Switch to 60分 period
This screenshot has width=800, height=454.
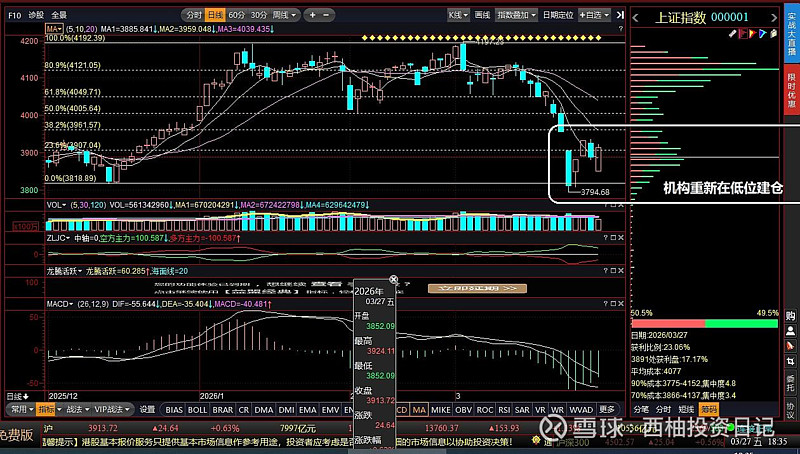236,15
